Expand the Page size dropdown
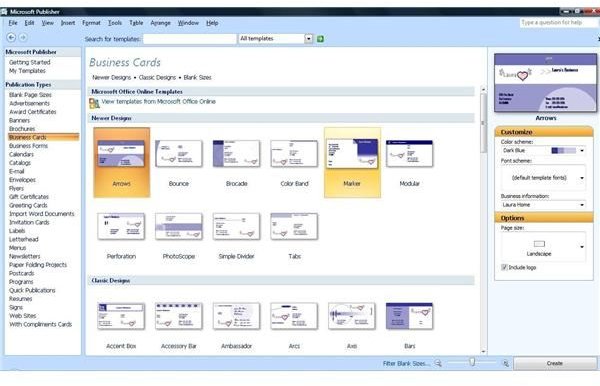 582,247
